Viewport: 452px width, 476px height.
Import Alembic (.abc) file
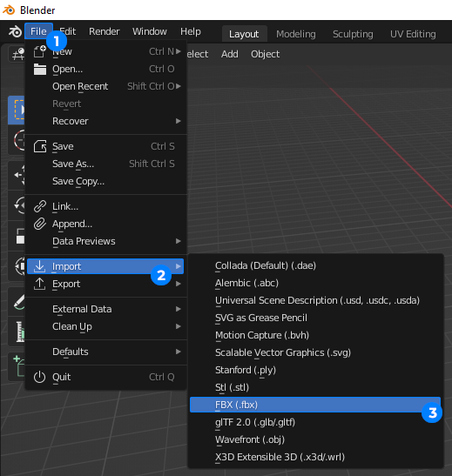[315, 283]
